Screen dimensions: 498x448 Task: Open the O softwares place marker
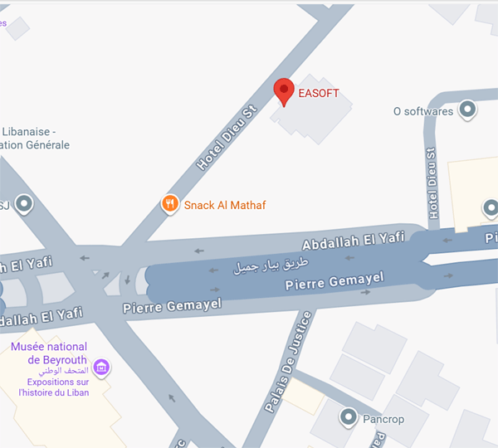[467, 110]
